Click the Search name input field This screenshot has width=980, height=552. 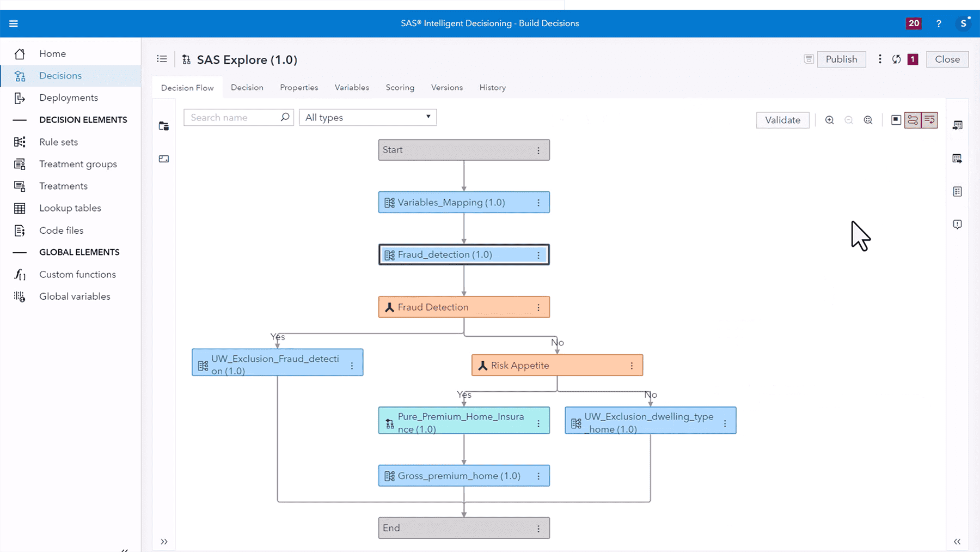(234, 118)
